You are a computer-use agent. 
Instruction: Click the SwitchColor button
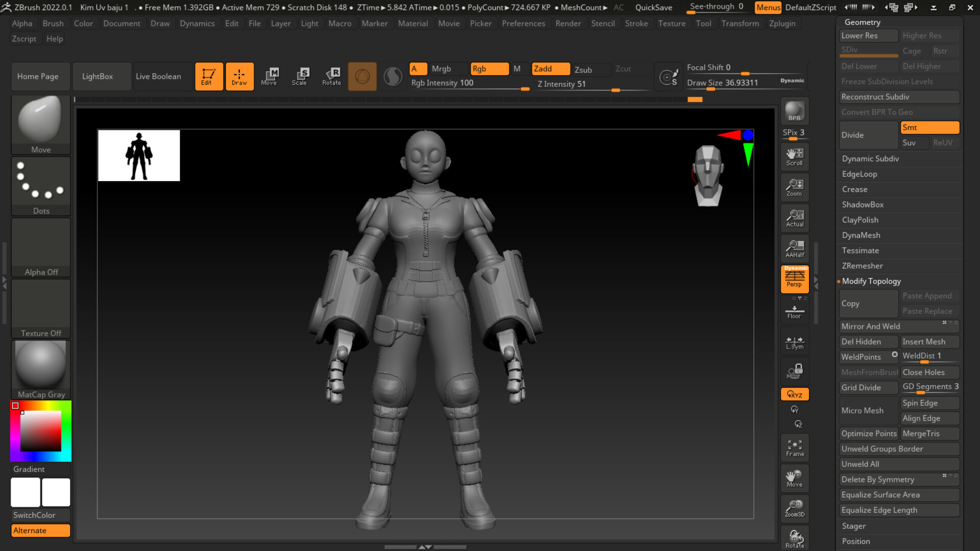tap(41, 515)
